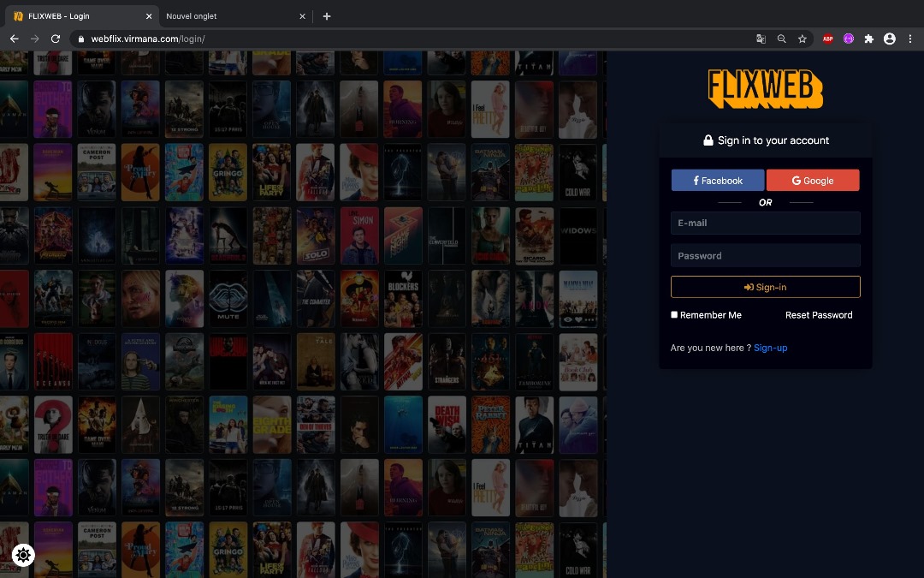This screenshot has width=924, height=578.
Task: Click the translate page icon
Action: [761, 39]
